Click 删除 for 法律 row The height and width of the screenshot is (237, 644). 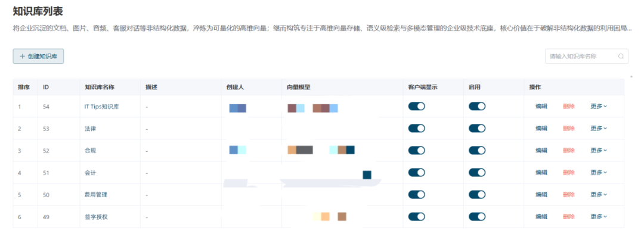(x=569, y=129)
